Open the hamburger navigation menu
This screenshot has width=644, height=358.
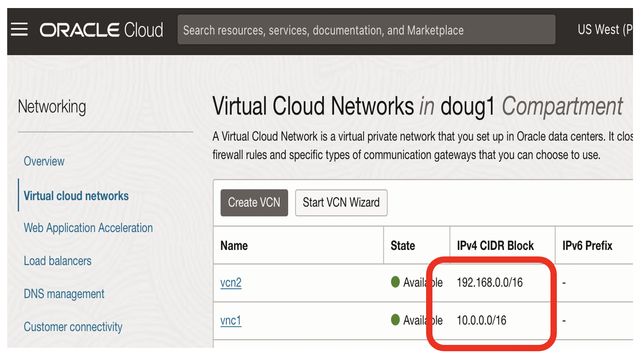click(19, 30)
